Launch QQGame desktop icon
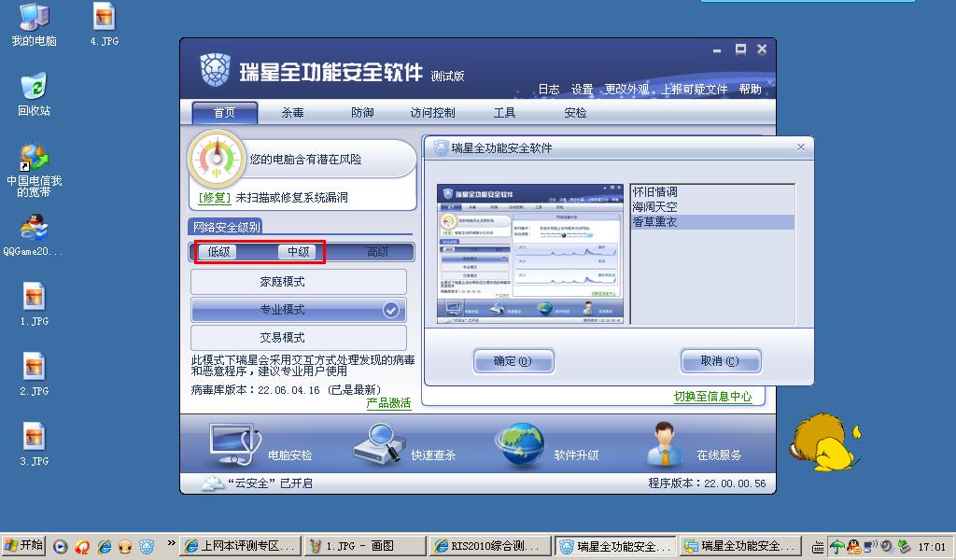Screen dimensions: 956x560 pyautogui.click(x=34, y=235)
